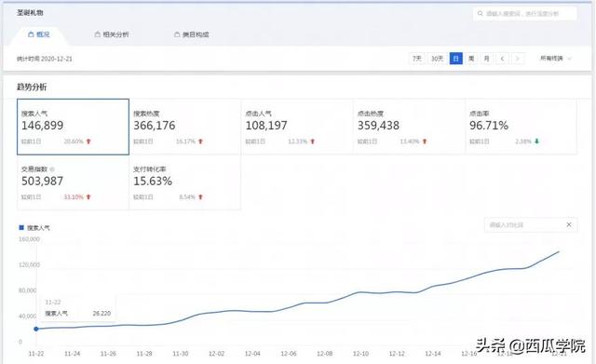Click the 26,220 value in the chart tooltip
This screenshot has height=364, width=596.
click(102, 314)
